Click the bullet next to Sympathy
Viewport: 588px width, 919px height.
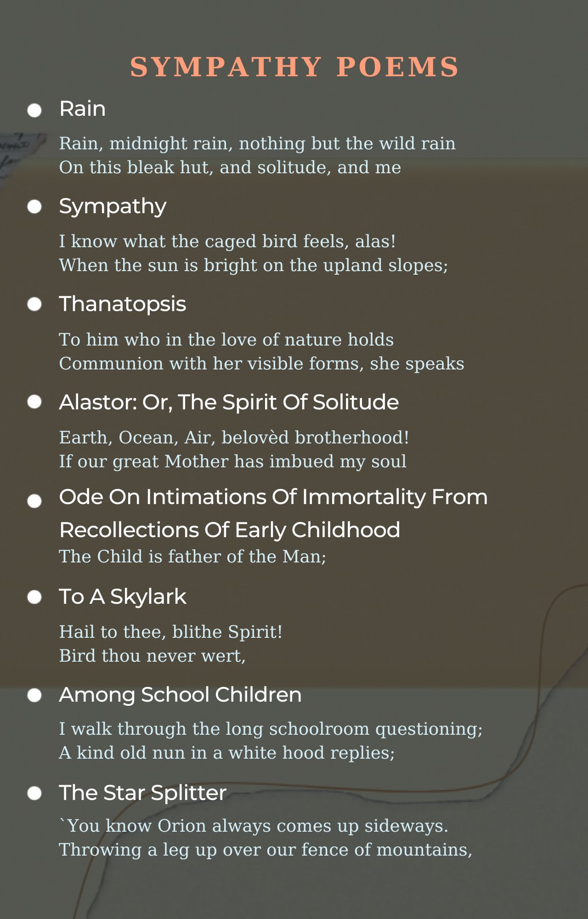click(34, 207)
